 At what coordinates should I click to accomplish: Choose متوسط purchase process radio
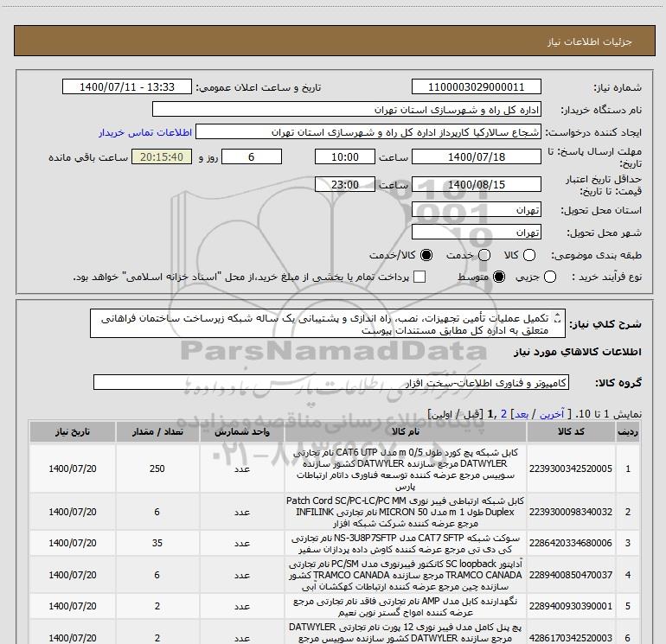click(x=499, y=277)
